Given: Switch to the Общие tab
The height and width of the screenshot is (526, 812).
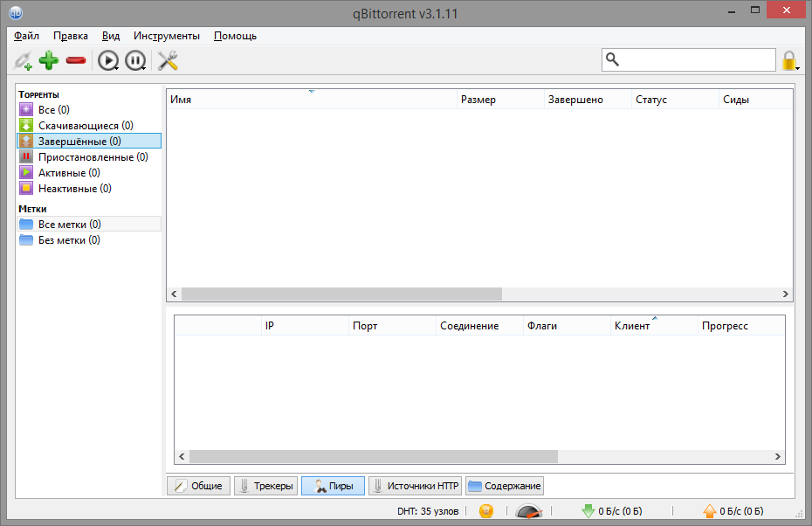Looking at the screenshot, I should [198, 486].
